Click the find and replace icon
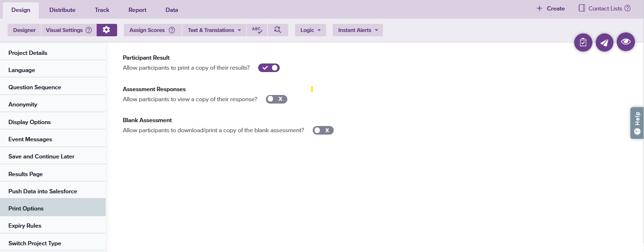The height and width of the screenshot is (252, 644). pyautogui.click(x=278, y=30)
